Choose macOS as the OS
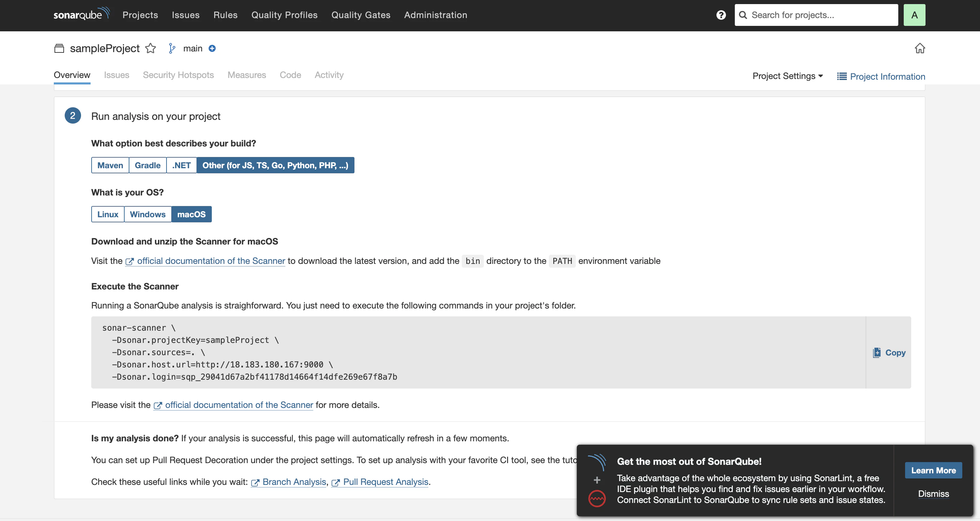This screenshot has height=521, width=980. (191, 214)
